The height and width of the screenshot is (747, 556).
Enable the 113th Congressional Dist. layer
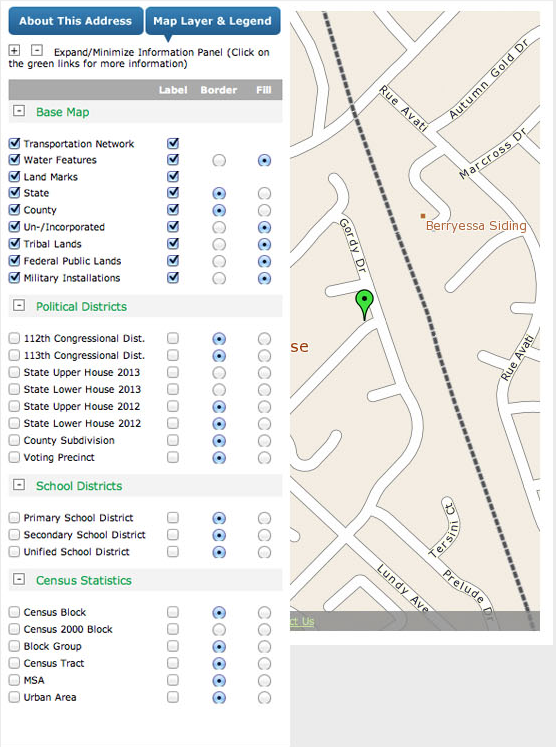(x=14, y=355)
